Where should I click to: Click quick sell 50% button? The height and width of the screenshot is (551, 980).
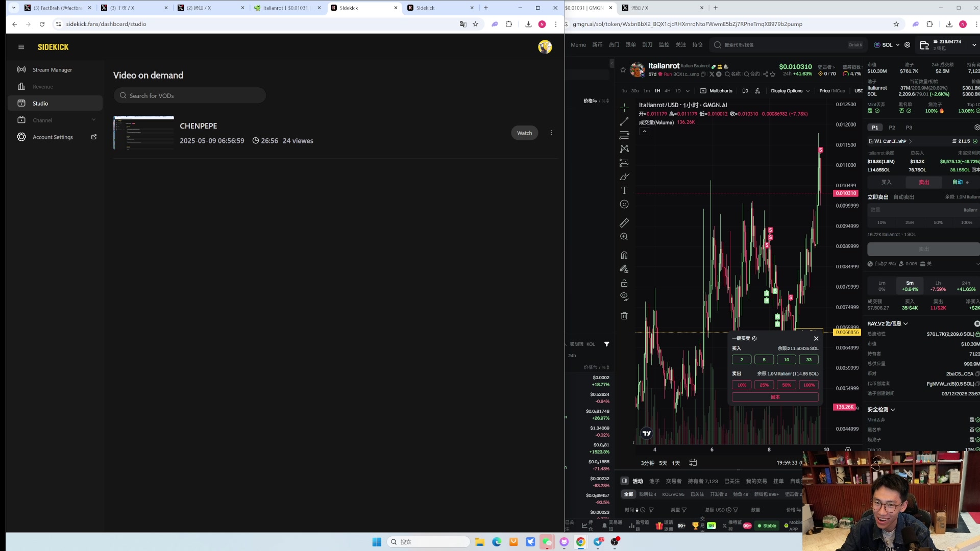(786, 385)
